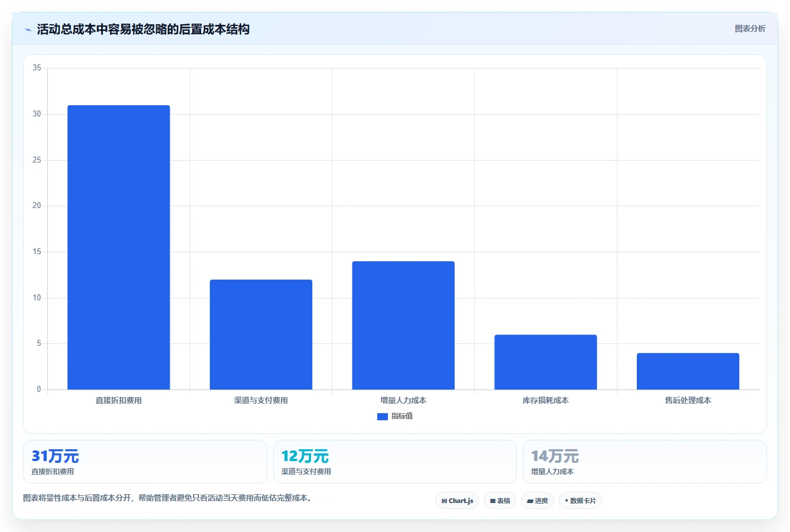Click the 渠道与支付费用 bar
This screenshot has height=532, width=790.
261,335
